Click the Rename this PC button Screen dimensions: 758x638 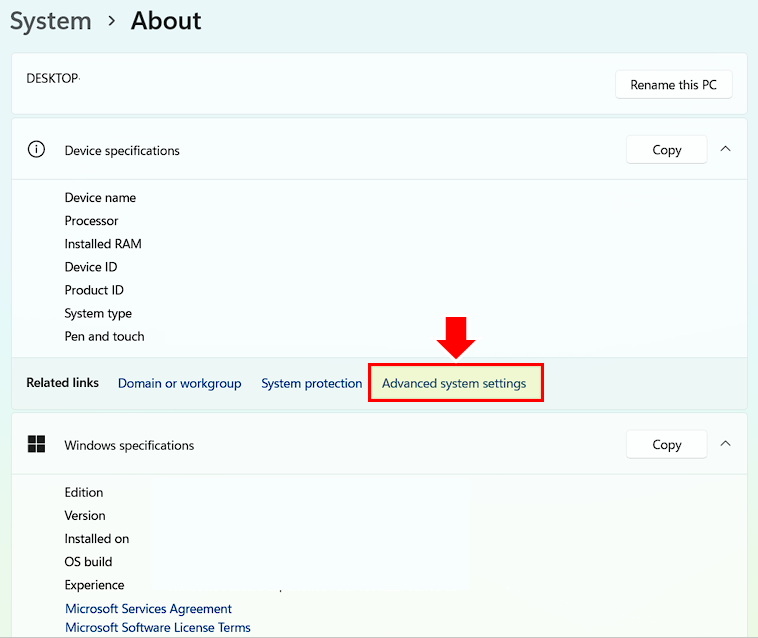pos(673,85)
